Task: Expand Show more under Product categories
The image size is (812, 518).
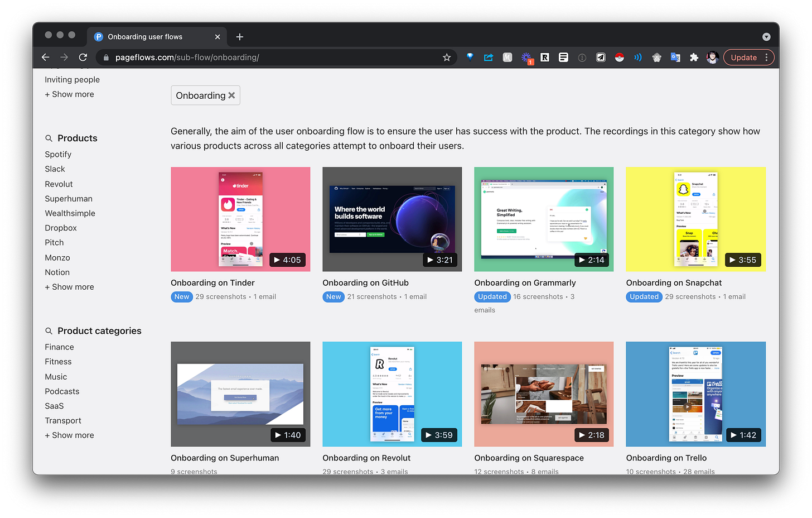Action: click(70, 435)
